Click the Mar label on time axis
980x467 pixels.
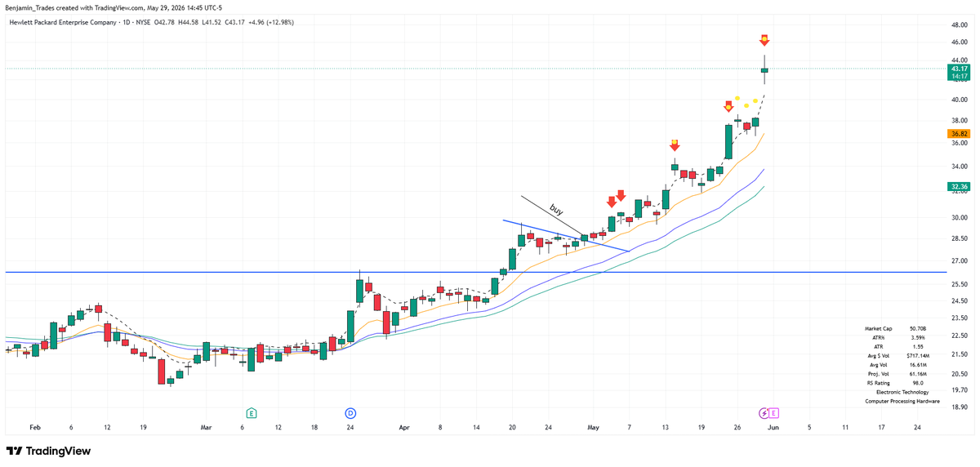pos(206,427)
